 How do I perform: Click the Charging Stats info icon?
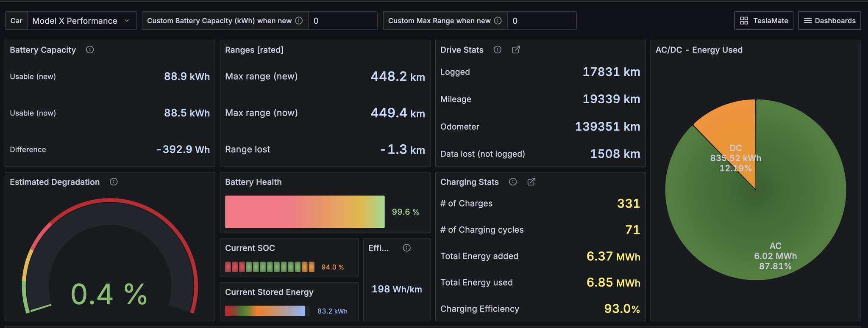pos(513,182)
